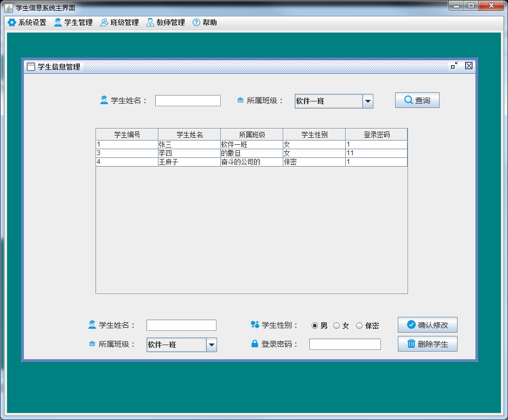Open the 帮助 menu
This screenshot has width=508, height=420.
(205, 23)
